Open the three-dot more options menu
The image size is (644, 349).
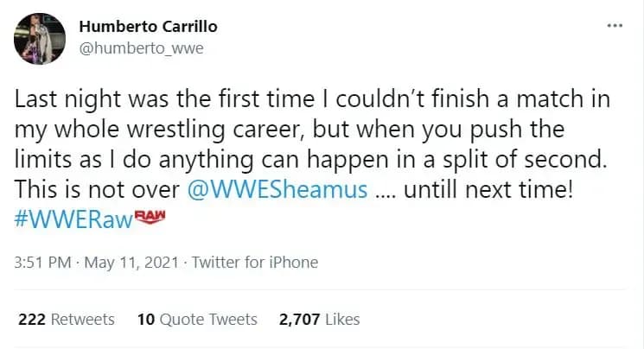pos(615,25)
